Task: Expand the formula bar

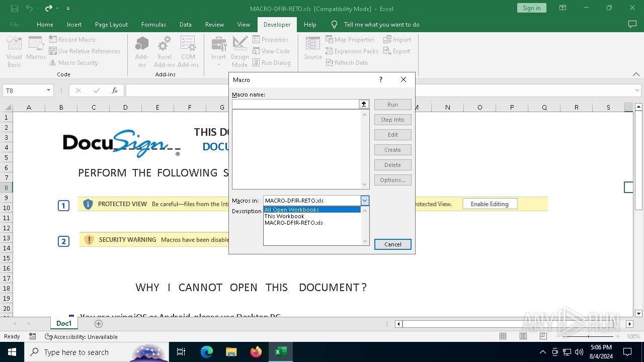Action: [x=637, y=90]
